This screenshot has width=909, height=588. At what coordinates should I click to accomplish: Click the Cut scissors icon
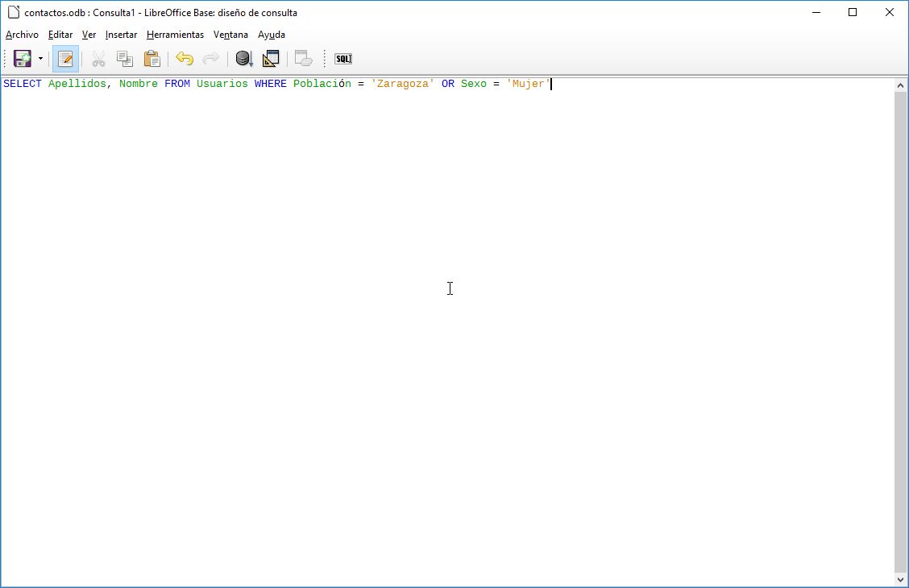coord(98,59)
